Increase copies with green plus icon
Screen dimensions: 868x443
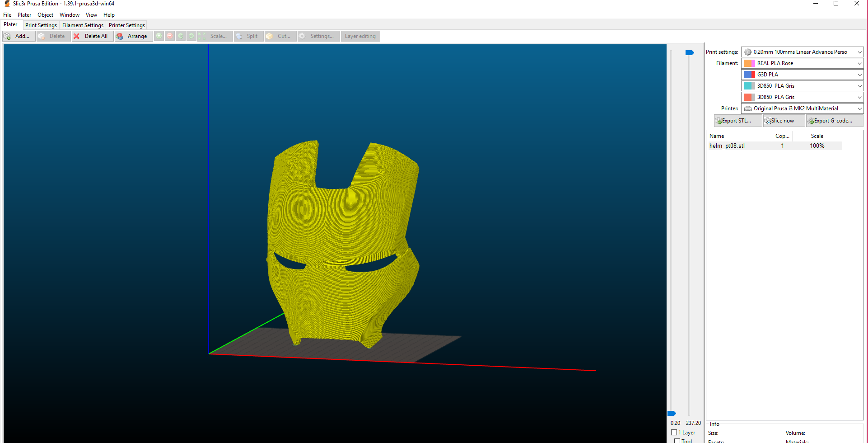(159, 36)
